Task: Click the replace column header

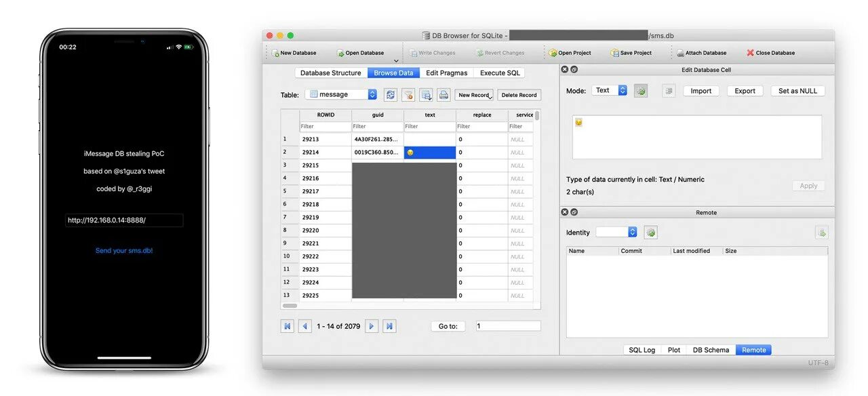Action: pyautogui.click(x=482, y=115)
